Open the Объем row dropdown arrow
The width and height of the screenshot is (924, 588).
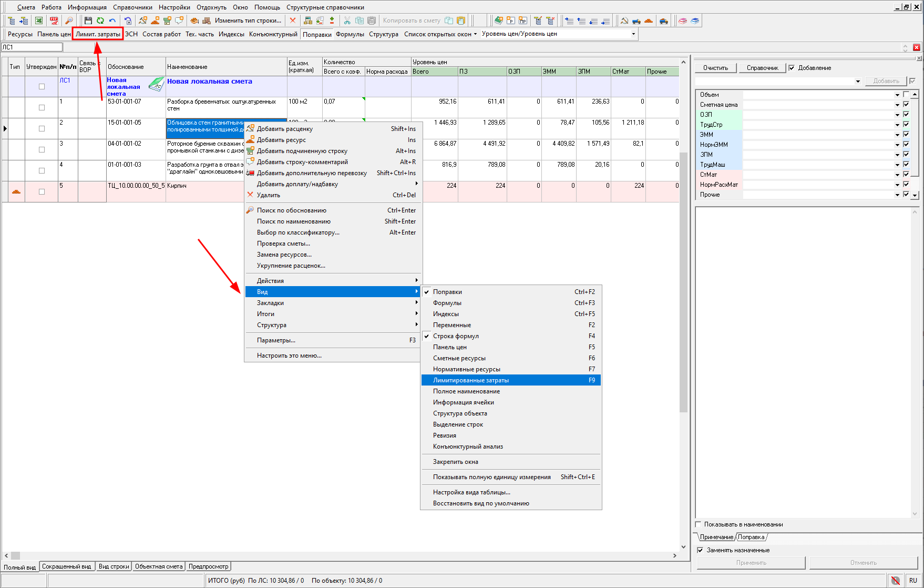pos(897,95)
